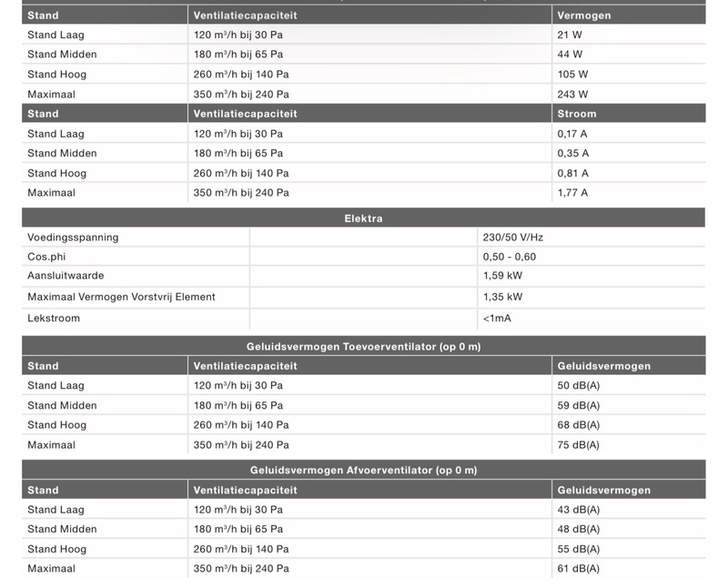
Task: Select the '0,17 A' current value
Action: pos(572,134)
